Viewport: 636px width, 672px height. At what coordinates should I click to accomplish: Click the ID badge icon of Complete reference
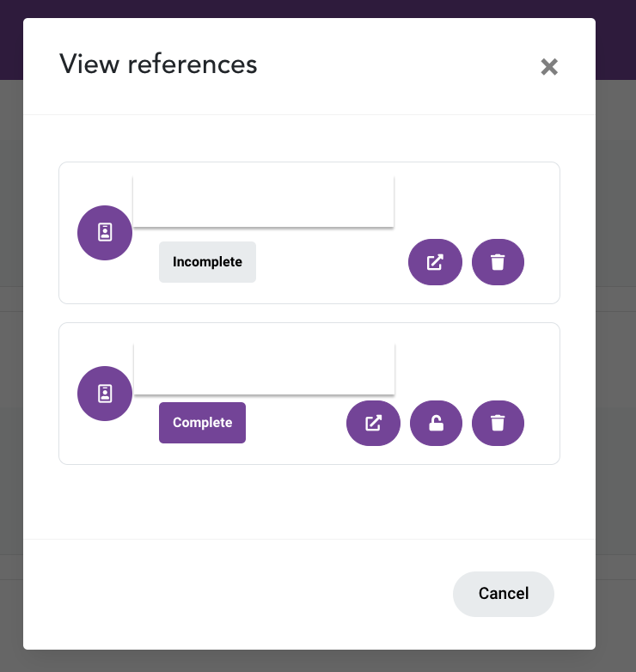coord(105,394)
